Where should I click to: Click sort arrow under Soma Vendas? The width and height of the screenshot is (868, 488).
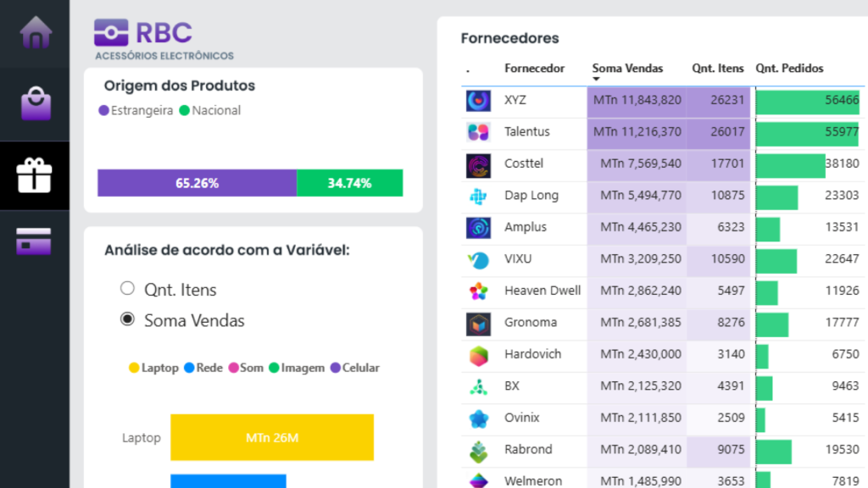click(x=596, y=80)
